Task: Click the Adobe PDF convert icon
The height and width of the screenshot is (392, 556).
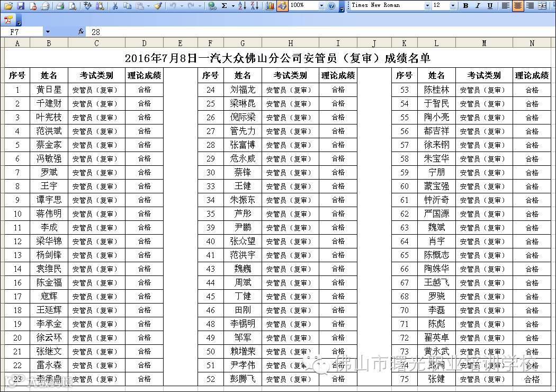Action: [x=8, y=20]
